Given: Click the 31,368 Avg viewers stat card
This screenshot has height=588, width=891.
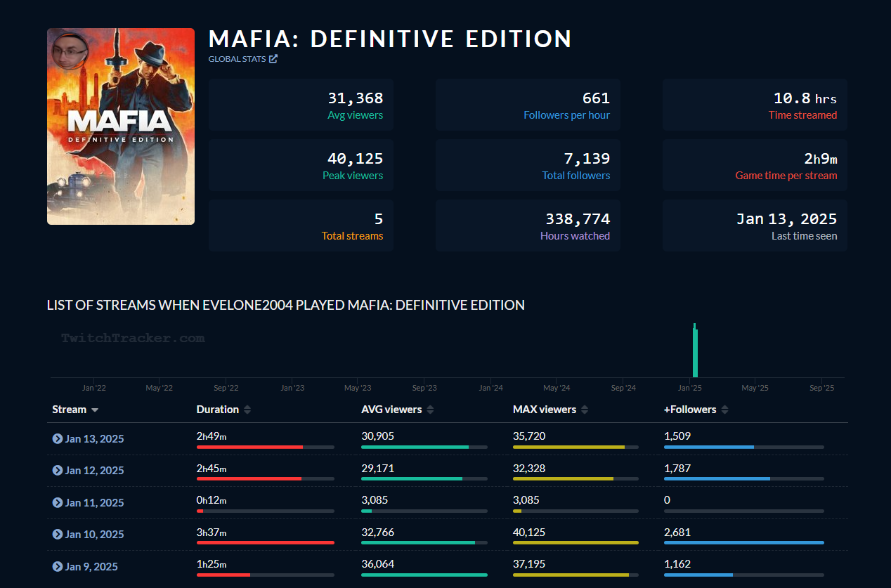Looking at the screenshot, I should tap(301, 105).
